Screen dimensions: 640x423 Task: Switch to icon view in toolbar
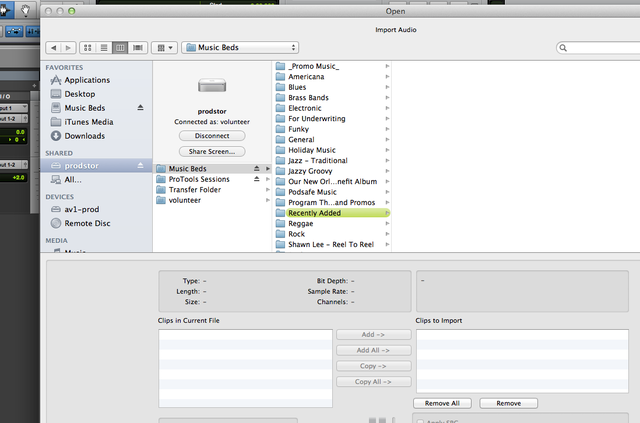pos(87,47)
